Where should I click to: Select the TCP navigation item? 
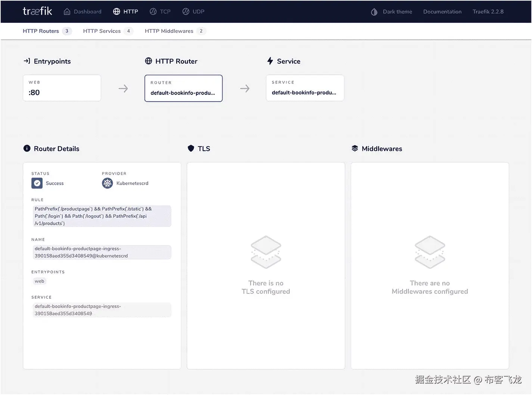pos(160,12)
